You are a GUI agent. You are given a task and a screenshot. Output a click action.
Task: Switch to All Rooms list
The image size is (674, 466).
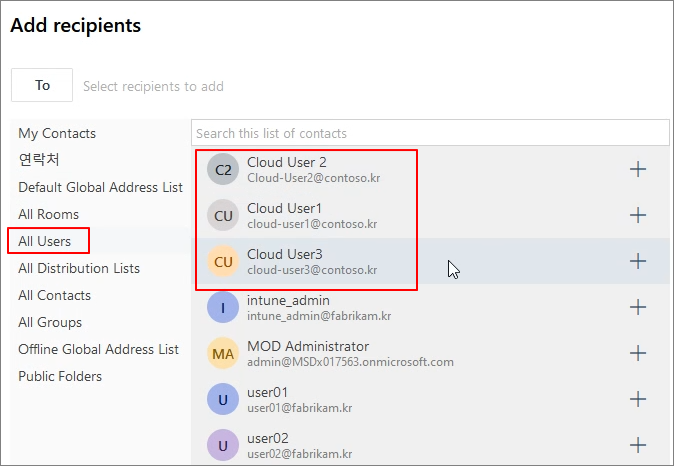(49, 214)
